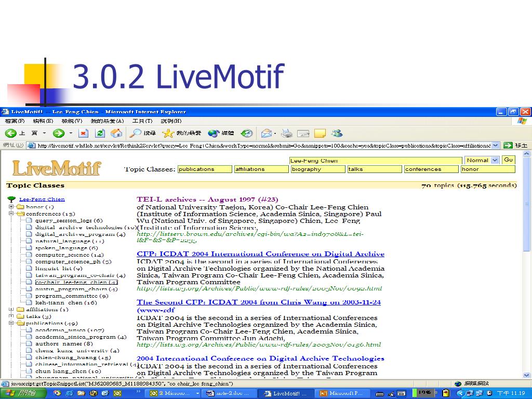Click the conferences topic class field

tap(431, 169)
